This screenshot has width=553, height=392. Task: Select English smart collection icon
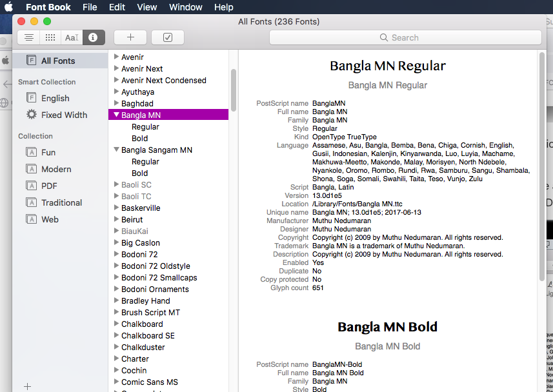tap(32, 97)
